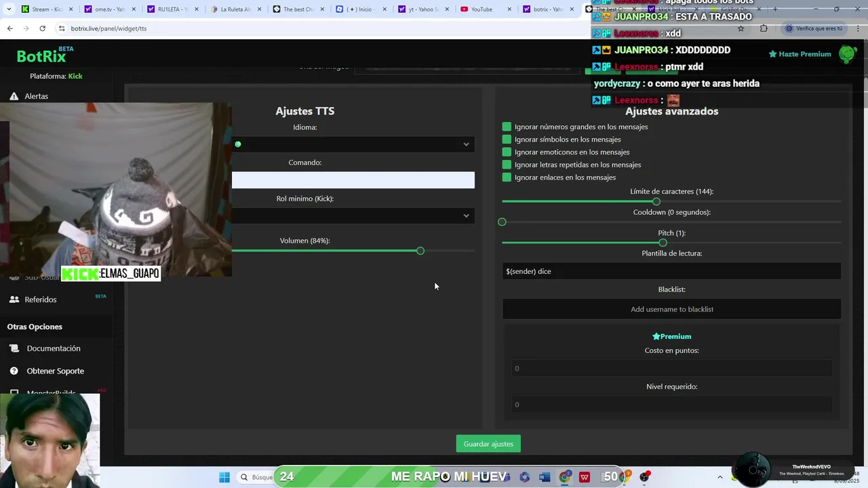Show hidden system tray icons
This screenshot has height=488, width=868.
(x=720, y=477)
